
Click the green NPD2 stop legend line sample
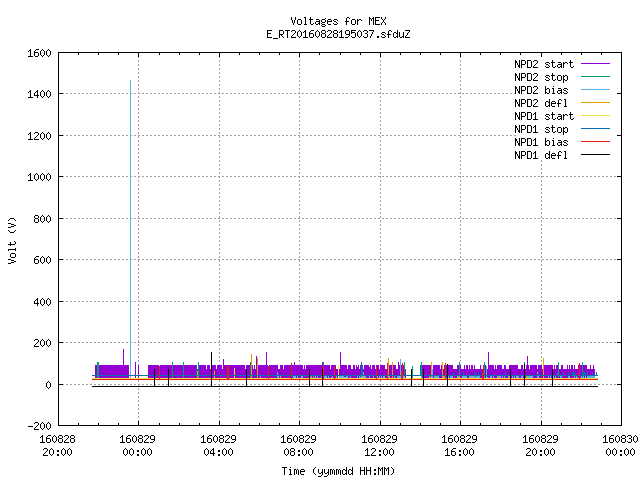coord(595,76)
